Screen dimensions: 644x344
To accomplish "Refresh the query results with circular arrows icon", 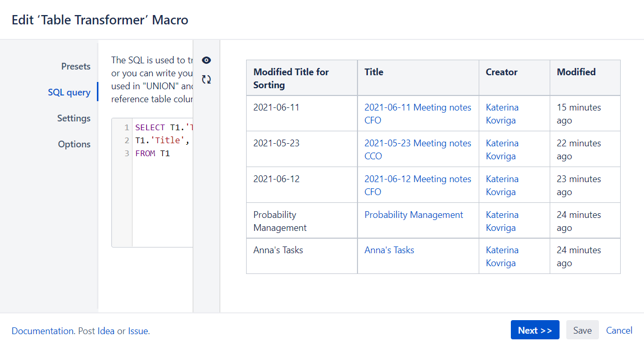I will 206,79.
